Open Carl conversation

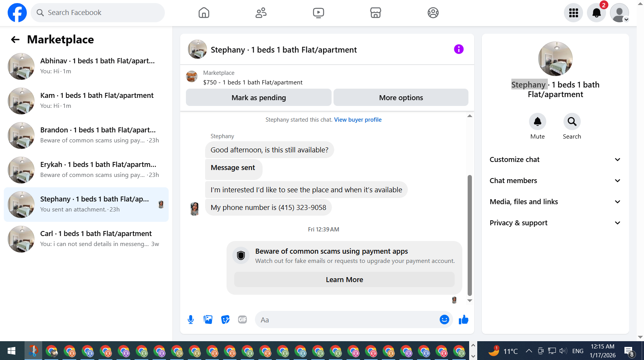(x=86, y=239)
